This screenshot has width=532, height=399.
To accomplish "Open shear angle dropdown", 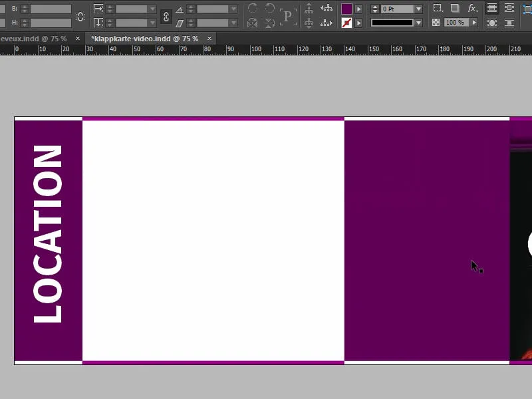I will click(x=233, y=23).
